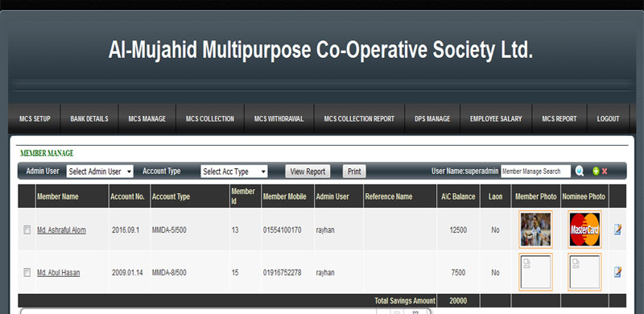Image resolution: width=644 pixels, height=314 pixels.
Task: Click the MEMBER MANAGE heading
Action: tap(47, 153)
